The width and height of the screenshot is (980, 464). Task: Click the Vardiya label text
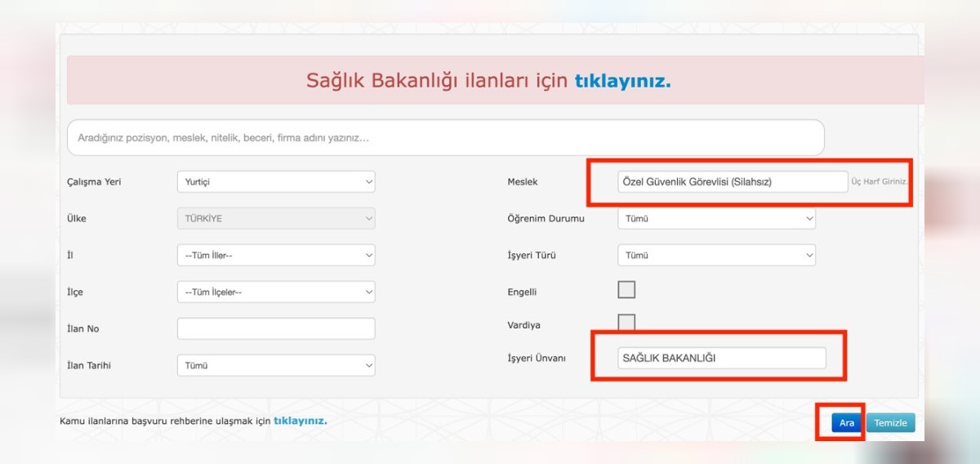point(523,324)
